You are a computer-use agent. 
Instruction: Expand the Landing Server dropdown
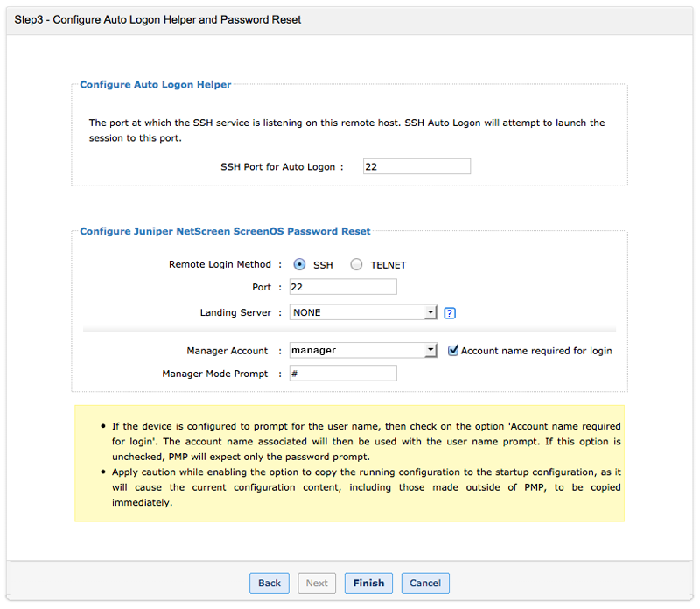363,312
